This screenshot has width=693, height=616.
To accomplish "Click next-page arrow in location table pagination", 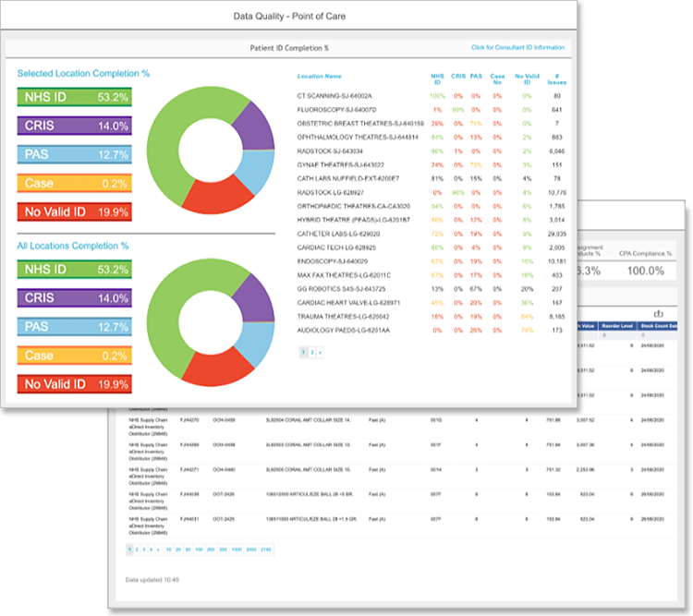I will coord(320,352).
